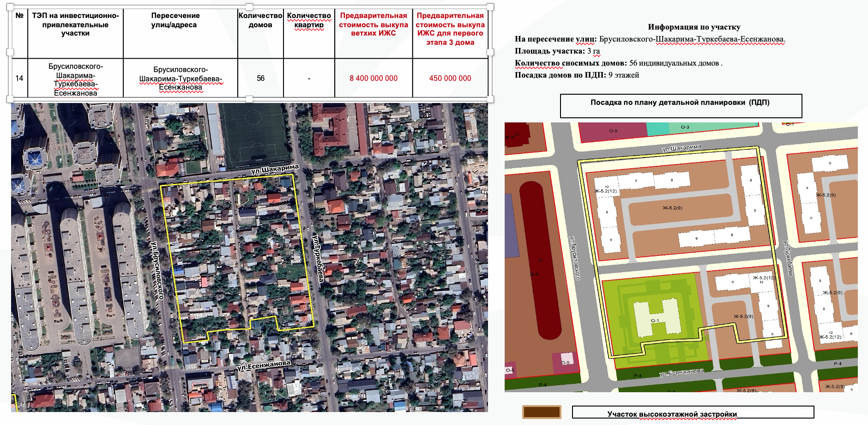Click the "Количество квартир" column header
This screenshot has width=868, height=425.
309,32
